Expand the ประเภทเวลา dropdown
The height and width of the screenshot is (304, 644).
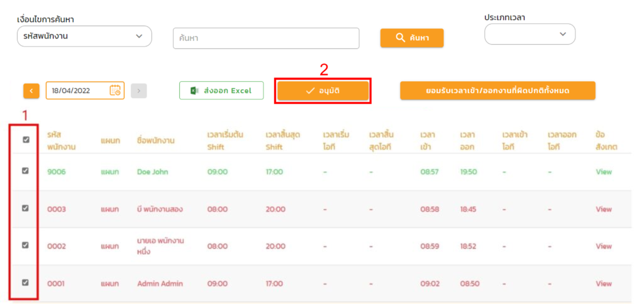click(x=530, y=35)
